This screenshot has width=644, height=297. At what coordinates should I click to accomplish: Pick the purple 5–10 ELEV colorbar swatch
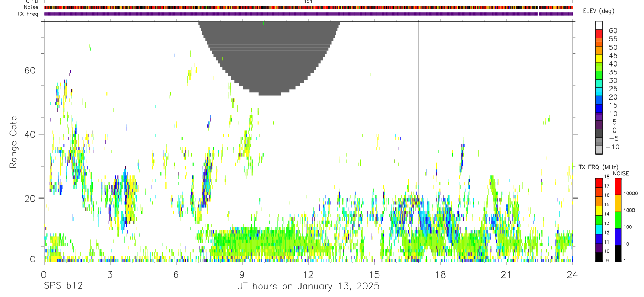(x=599, y=117)
